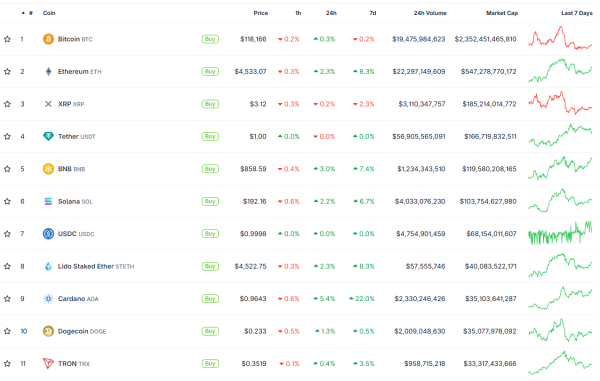Sort table by Market Cap column header
Viewport: 600px width, 381px height.
pyautogui.click(x=502, y=13)
